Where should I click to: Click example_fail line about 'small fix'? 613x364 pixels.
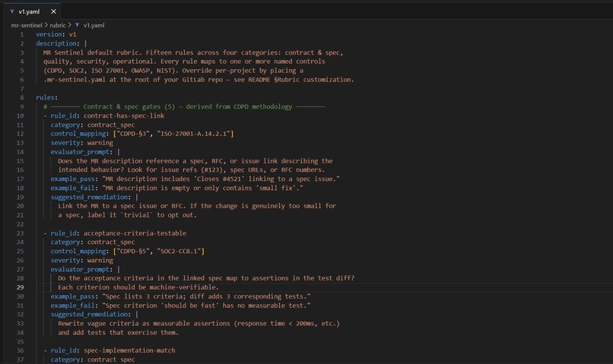[176, 188]
